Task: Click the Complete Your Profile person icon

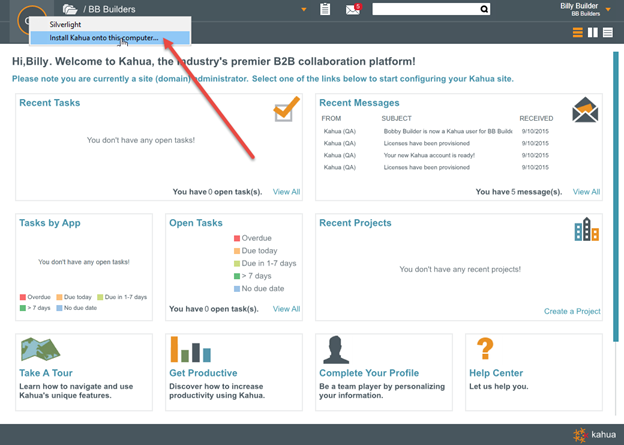Action: point(334,350)
